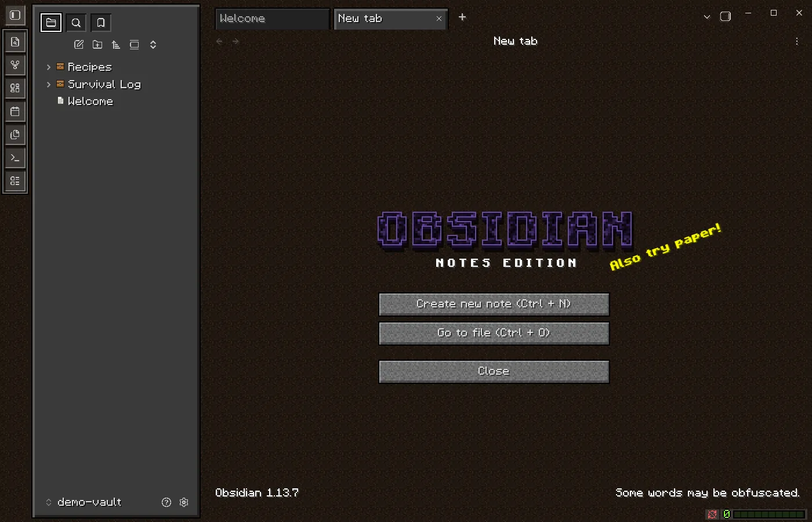Change the file explorer sort order
Viewport: 812px width, 522px height.
click(x=116, y=45)
